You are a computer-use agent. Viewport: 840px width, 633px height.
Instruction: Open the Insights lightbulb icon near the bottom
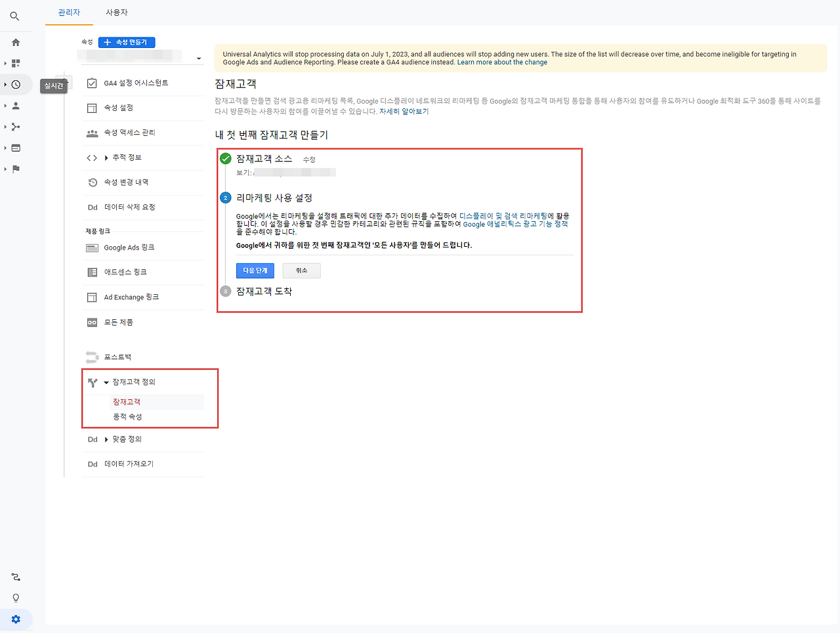coord(16,598)
